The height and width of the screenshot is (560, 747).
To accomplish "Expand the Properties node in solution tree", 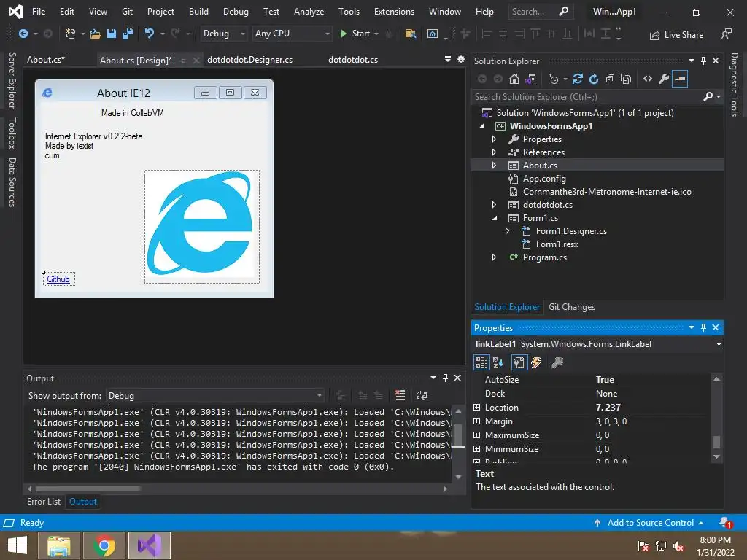I will coord(494,139).
